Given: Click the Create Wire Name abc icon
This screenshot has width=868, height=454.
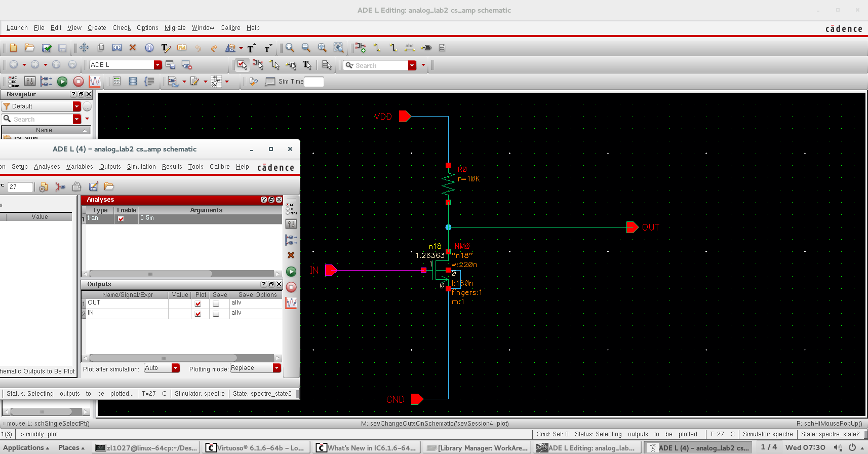Looking at the screenshot, I should (410, 48).
